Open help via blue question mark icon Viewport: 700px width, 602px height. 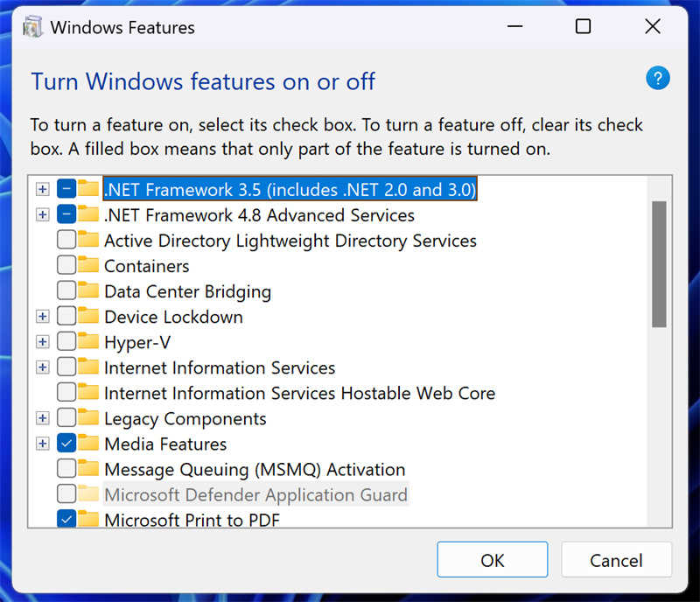[658, 78]
